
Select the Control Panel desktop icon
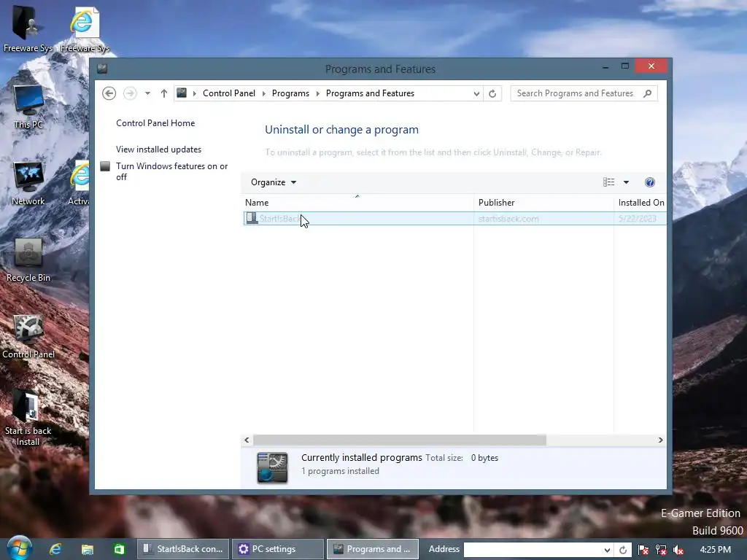click(28, 337)
